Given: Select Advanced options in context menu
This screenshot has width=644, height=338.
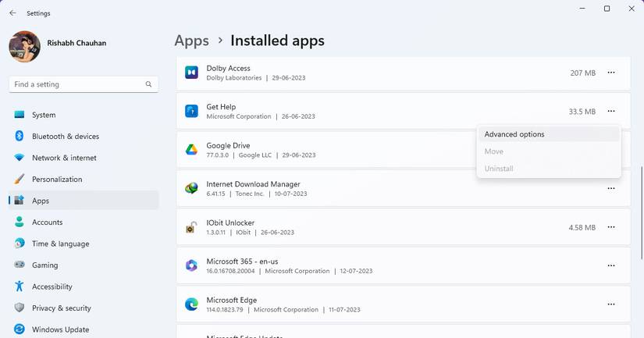Looking at the screenshot, I should [514, 134].
